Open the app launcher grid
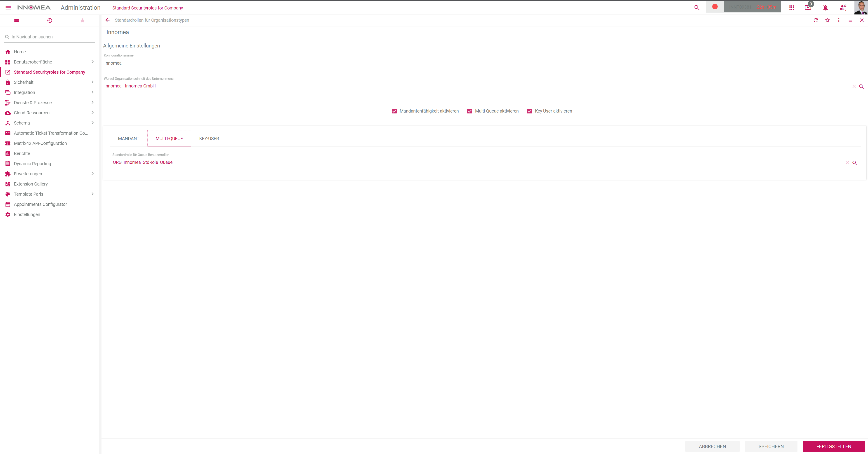This screenshot has height=454, width=868. coord(792,7)
